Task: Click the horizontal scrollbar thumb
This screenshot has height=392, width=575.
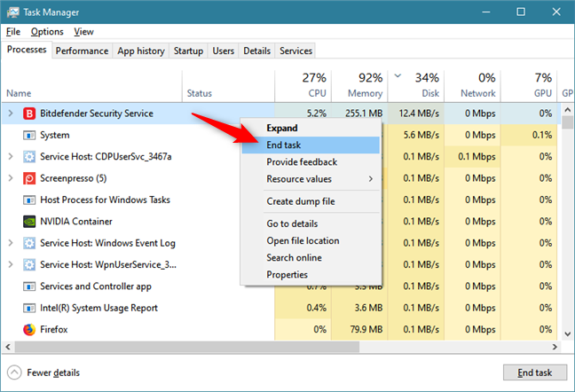Action: tap(187, 347)
